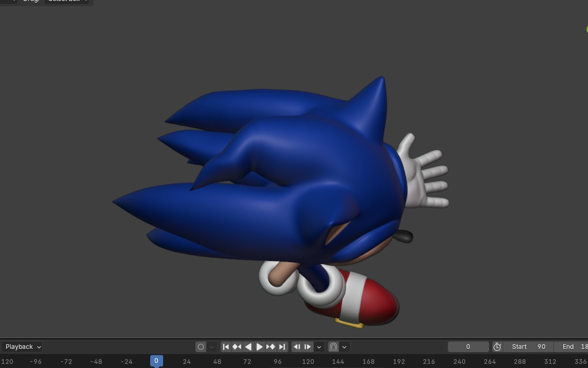The image size is (588, 368).
Task: Click the Start frame field
Action: coord(528,347)
